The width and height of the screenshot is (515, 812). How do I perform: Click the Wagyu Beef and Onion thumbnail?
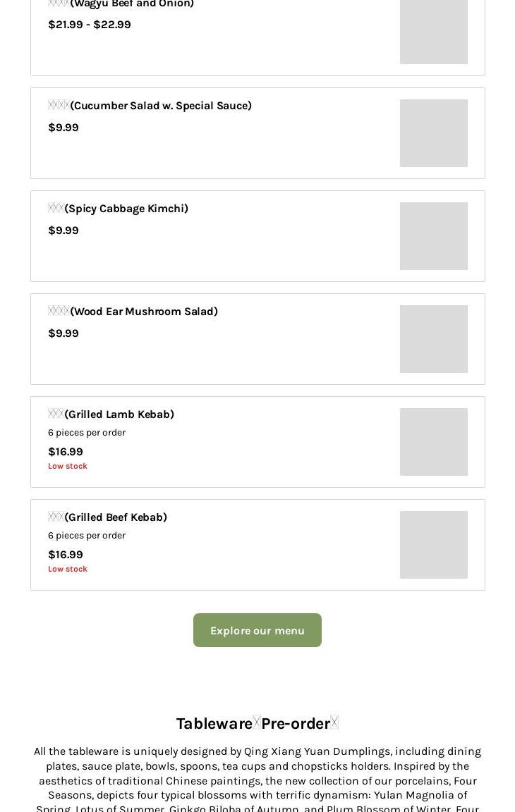433,32
